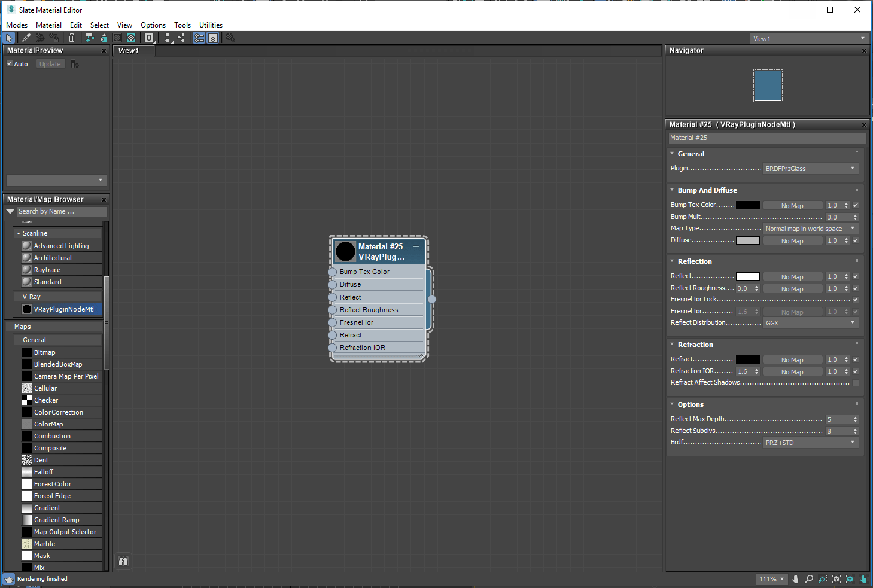The height and width of the screenshot is (588, 873).
Task: Open the Utilities menu
Action: click(211, 25)
